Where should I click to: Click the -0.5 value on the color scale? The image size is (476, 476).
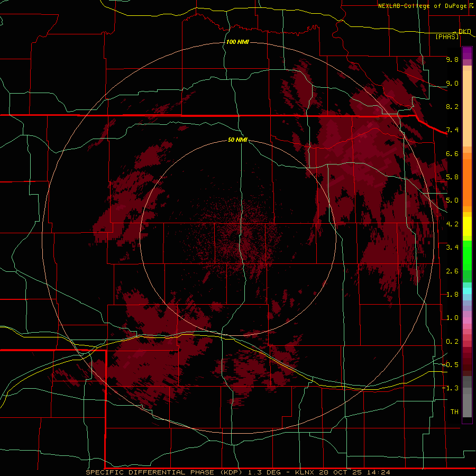point(451,364)
